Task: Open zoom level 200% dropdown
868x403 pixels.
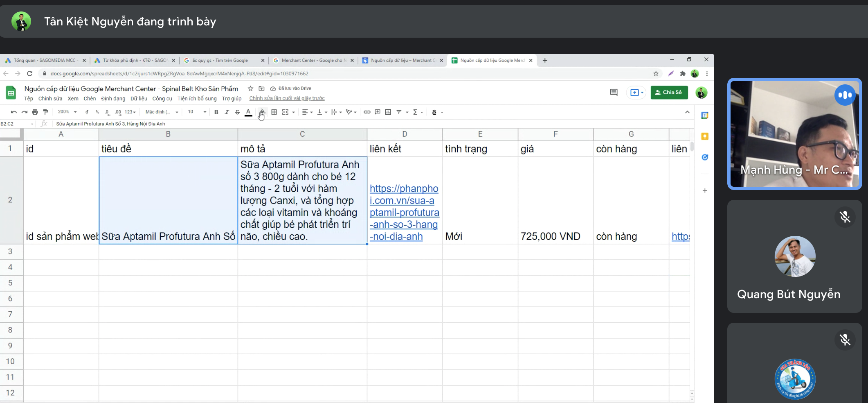Action: coord(67,112)
